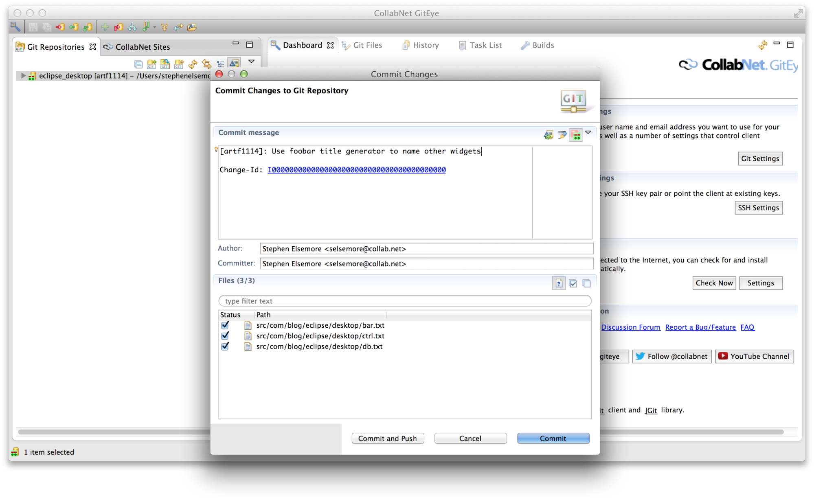Click the help icon in the Files section
The width and height of the screenshot is (814, 504).
click(558, 283)
